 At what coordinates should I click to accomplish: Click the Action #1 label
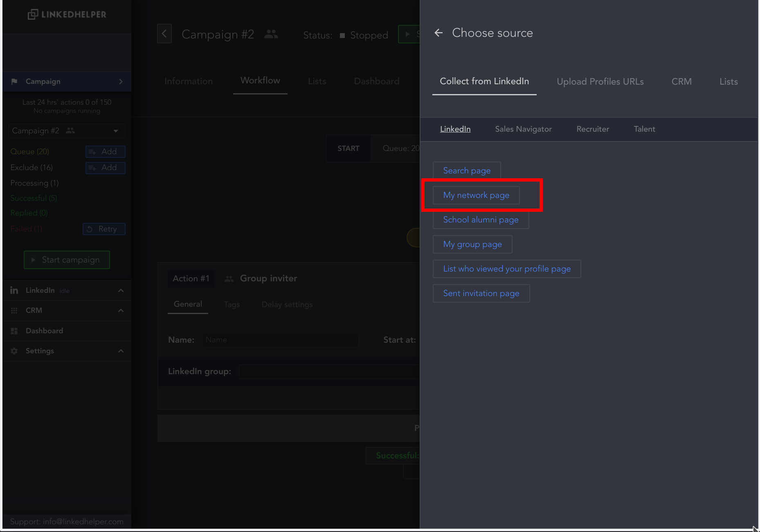(x=191, y=278)
